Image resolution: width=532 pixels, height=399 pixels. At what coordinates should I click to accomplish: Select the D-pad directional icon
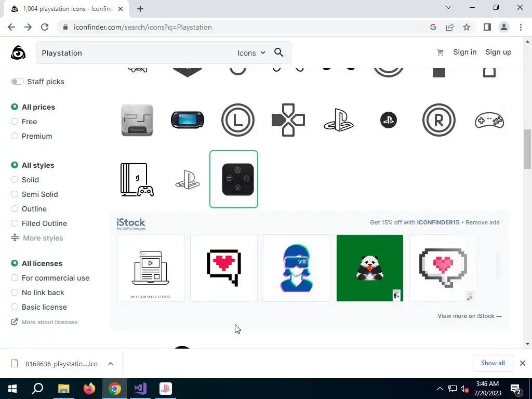(x=288, y=120)
